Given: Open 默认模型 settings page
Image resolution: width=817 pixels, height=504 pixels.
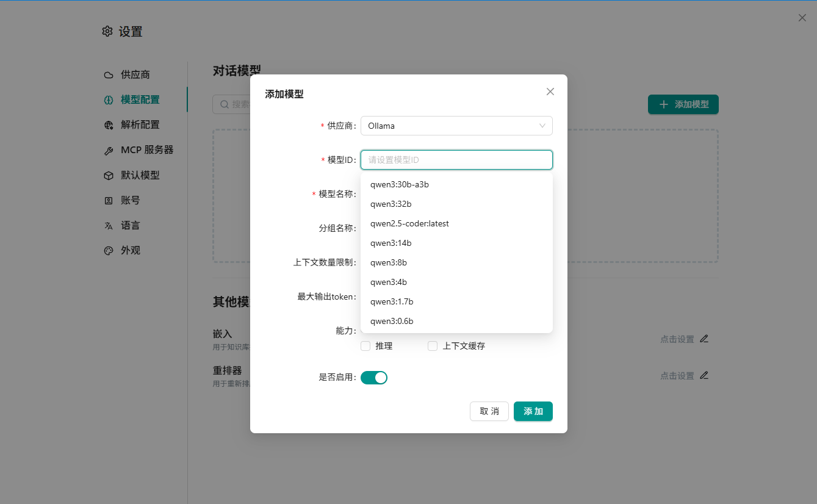Looking at the screenshot, I should coord(140,175).
